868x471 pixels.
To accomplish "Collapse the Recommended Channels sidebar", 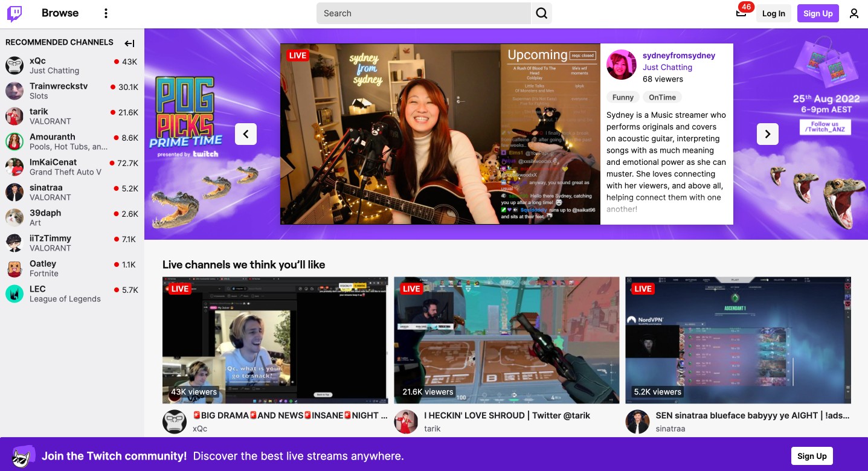I will 129,43.
